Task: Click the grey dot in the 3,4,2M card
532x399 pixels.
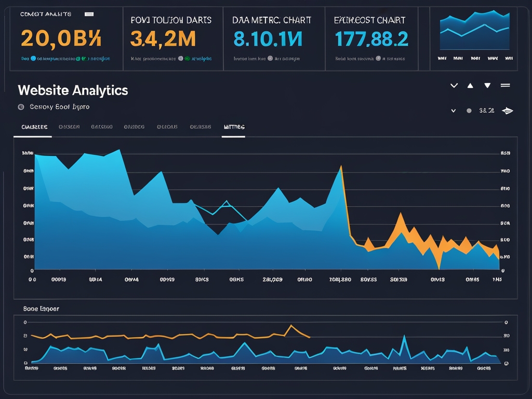Action: tap(180, 58)
